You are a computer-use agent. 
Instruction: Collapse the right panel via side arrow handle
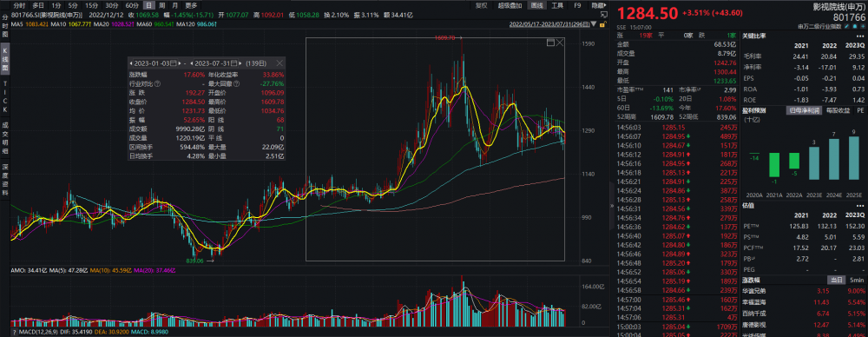[612, 205]
